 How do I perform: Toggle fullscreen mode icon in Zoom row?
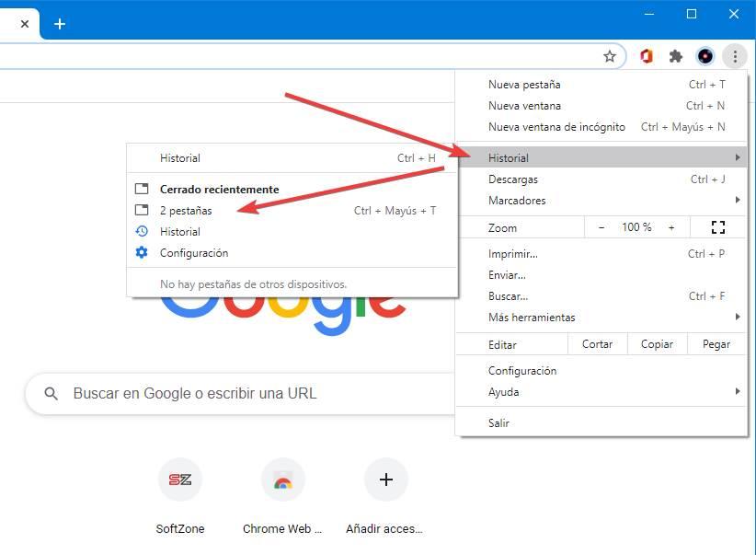coord(718,227)
